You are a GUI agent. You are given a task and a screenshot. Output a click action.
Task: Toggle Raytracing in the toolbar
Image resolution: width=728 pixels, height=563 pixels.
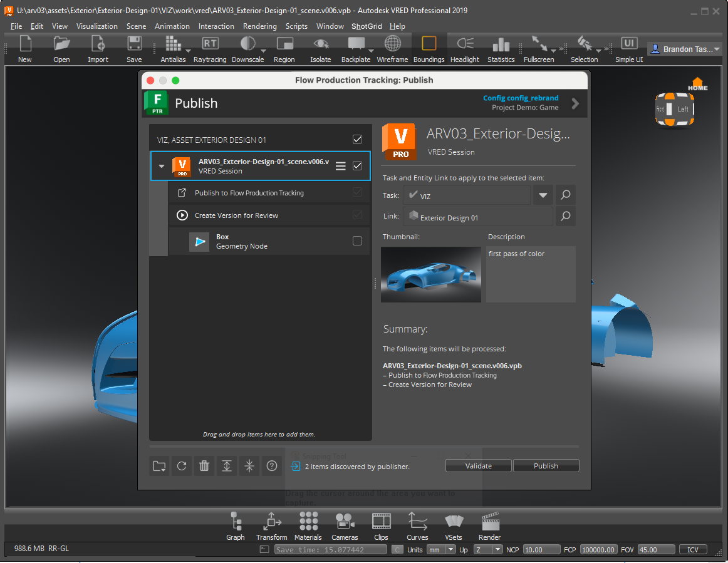pos(210,49)
